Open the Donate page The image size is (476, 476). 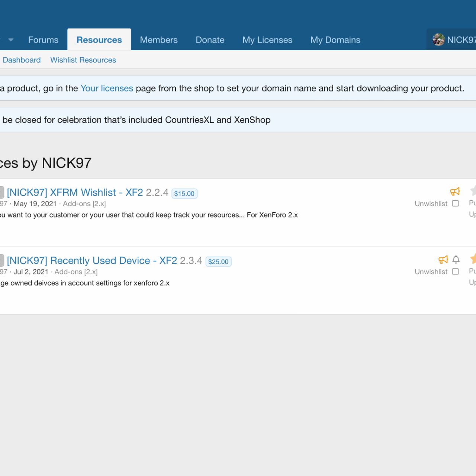pyautogui.click(x=210, y=40)
